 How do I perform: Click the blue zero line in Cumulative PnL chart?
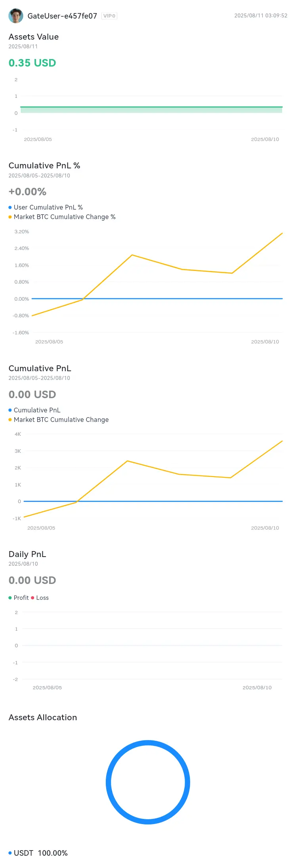coord(153,501)
